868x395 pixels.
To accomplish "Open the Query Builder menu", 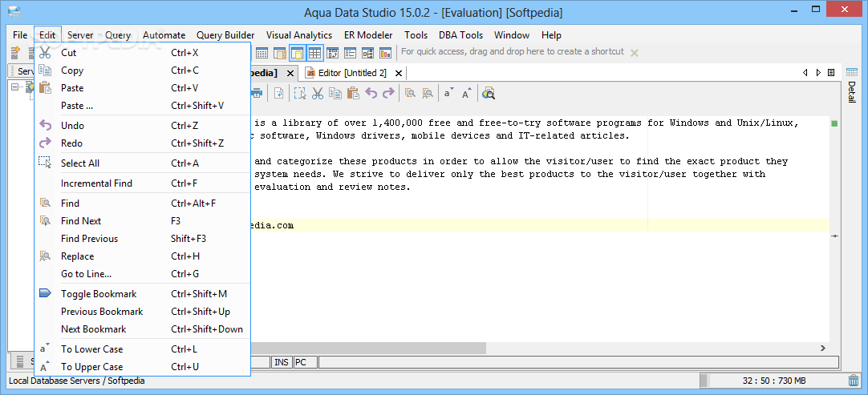I will pyautogui.click(x=225, y=35).
